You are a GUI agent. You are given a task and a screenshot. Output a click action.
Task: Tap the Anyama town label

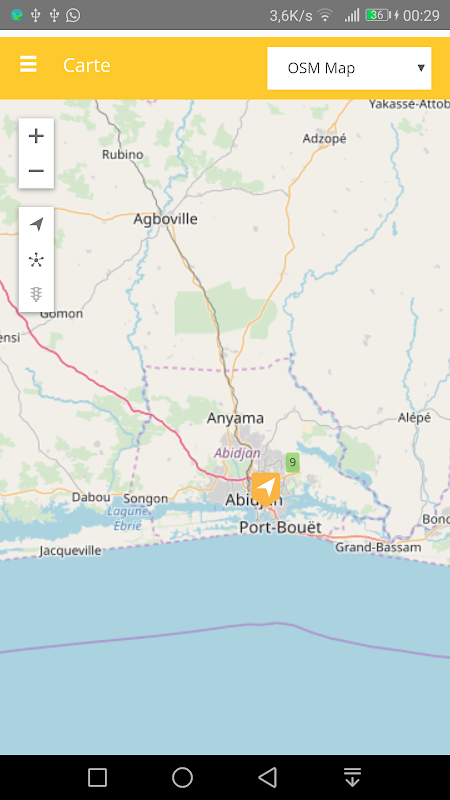coord(235,418)
